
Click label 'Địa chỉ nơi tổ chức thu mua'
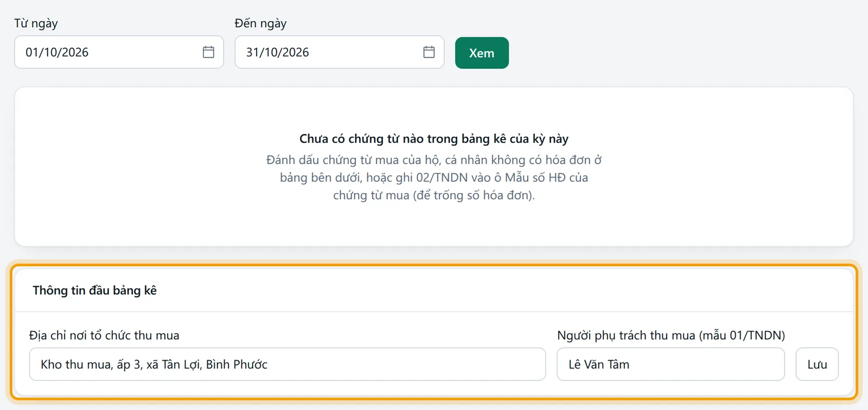coord(104,336)
